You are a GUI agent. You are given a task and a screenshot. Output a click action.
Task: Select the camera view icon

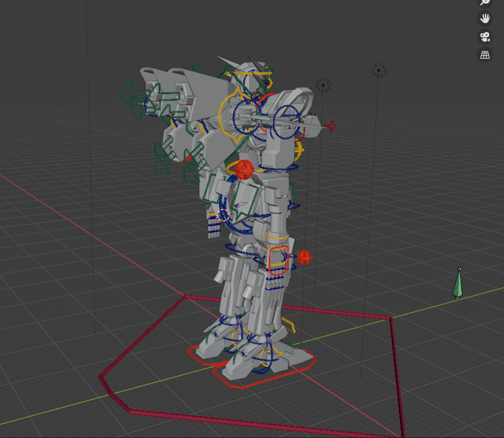[485, 37]
